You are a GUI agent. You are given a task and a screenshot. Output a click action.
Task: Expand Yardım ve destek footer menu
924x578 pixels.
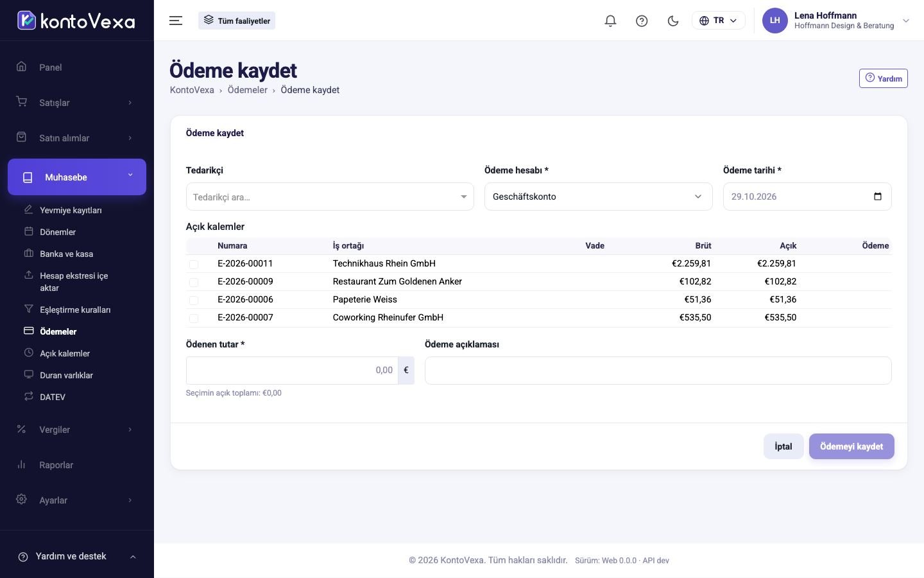pyautogui.click(x=77, y=556)
